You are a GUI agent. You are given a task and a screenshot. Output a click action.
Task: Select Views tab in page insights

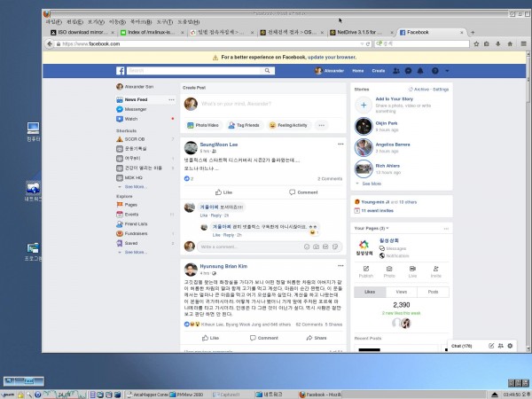click(x=402, y=292)
